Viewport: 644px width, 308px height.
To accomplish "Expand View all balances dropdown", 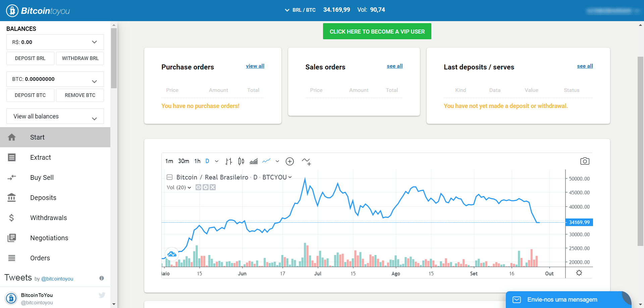I will 94,119.
